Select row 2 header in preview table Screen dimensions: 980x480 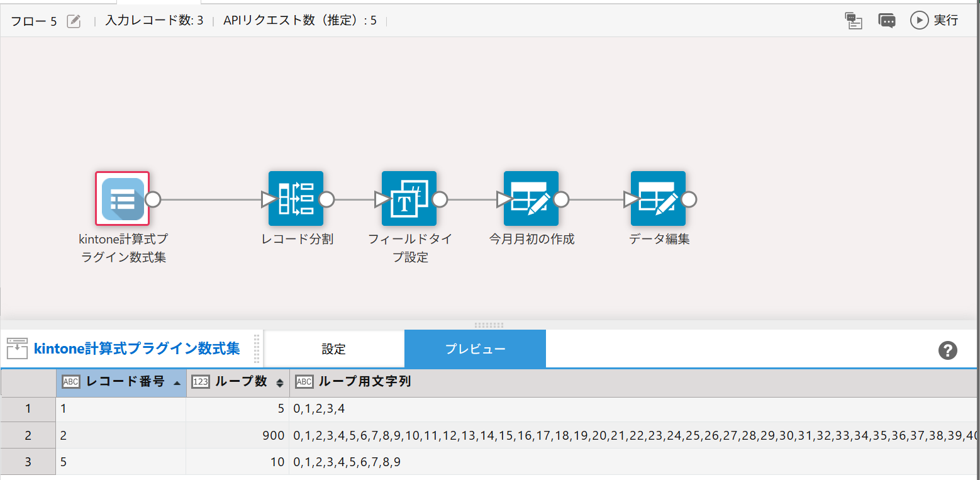pos(28,435)
